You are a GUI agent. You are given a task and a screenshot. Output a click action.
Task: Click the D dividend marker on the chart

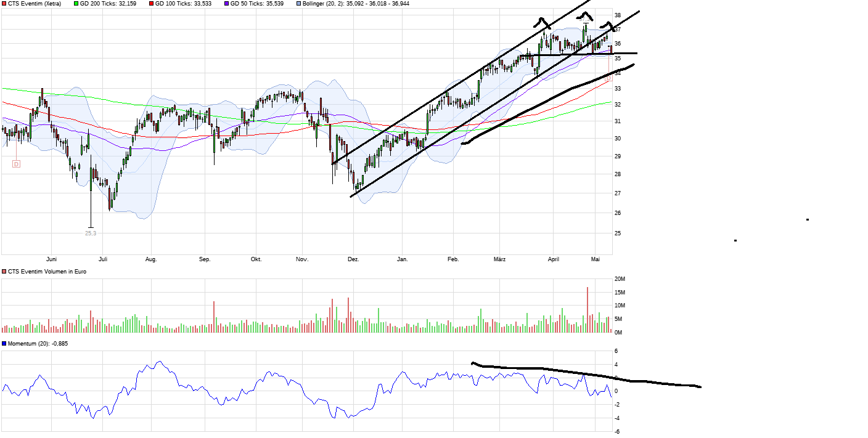coord(15,164)
